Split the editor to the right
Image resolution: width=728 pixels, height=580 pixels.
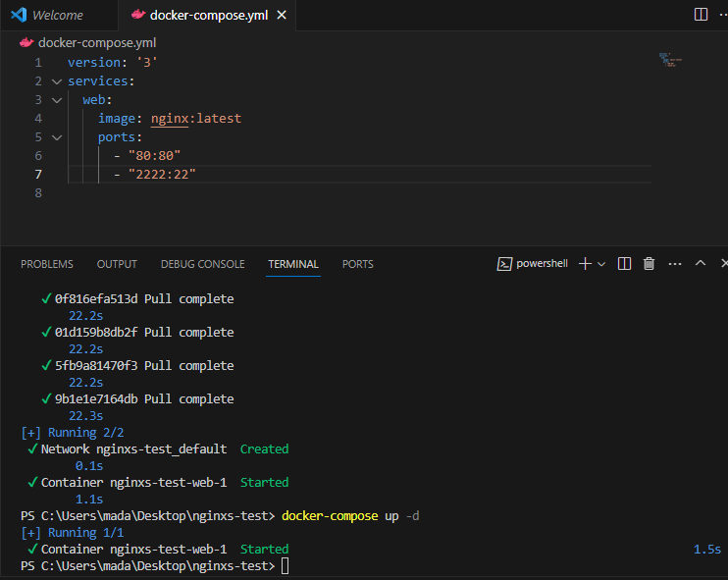pos(701,15)
